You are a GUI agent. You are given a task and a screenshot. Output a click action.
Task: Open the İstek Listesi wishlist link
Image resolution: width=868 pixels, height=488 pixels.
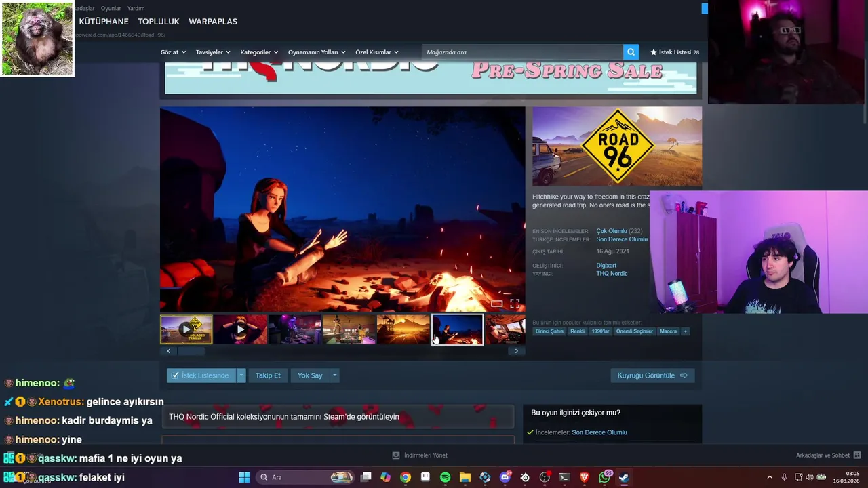coord(675,52)
